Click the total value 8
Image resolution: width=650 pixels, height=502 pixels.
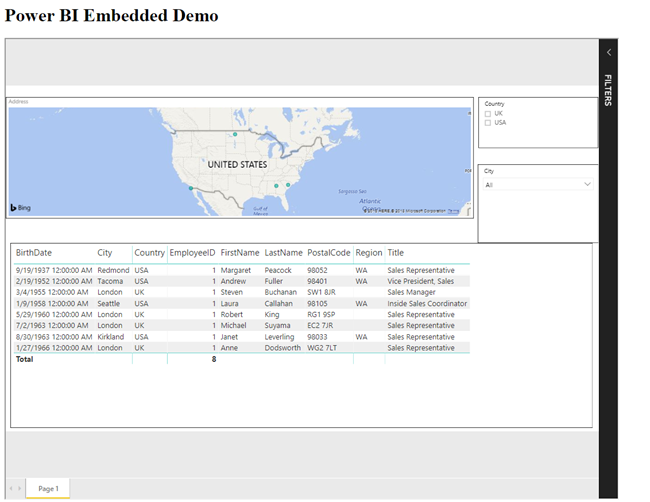214,359
